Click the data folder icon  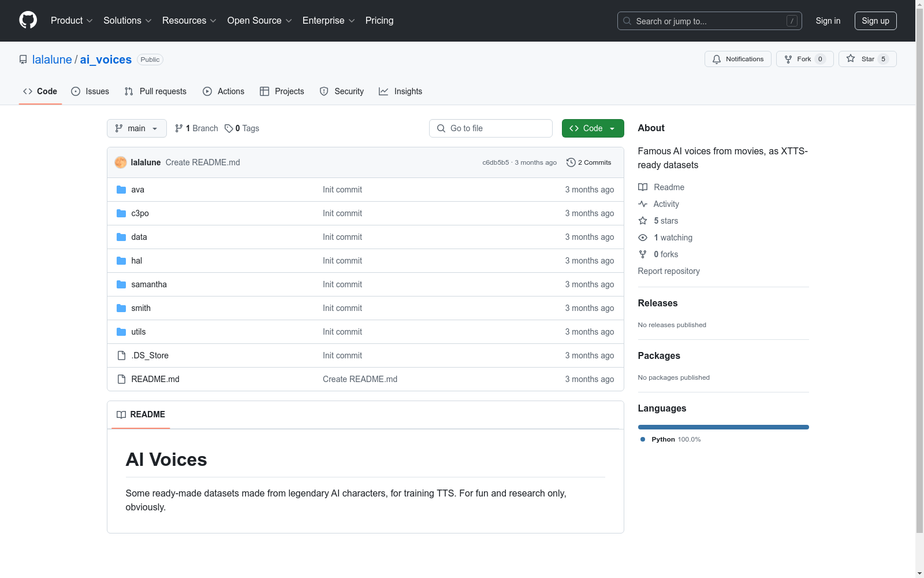pos(121,237)
